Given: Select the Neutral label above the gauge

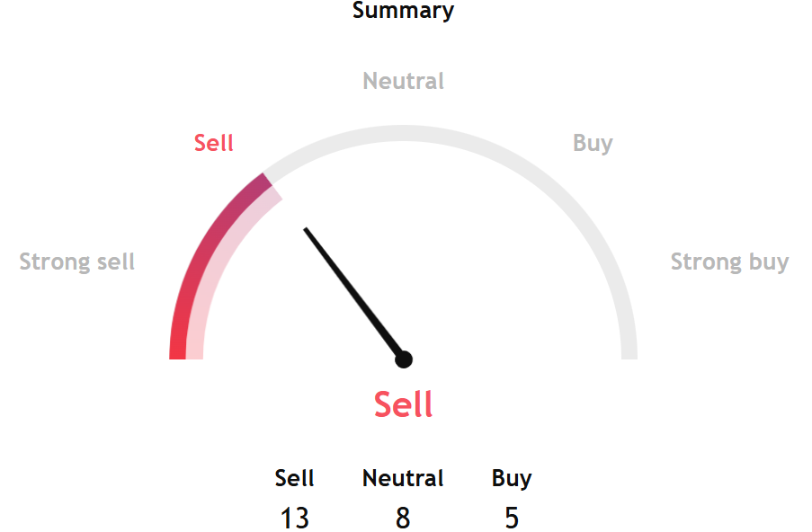Looking at the screenshot, I should pos(403,81).
